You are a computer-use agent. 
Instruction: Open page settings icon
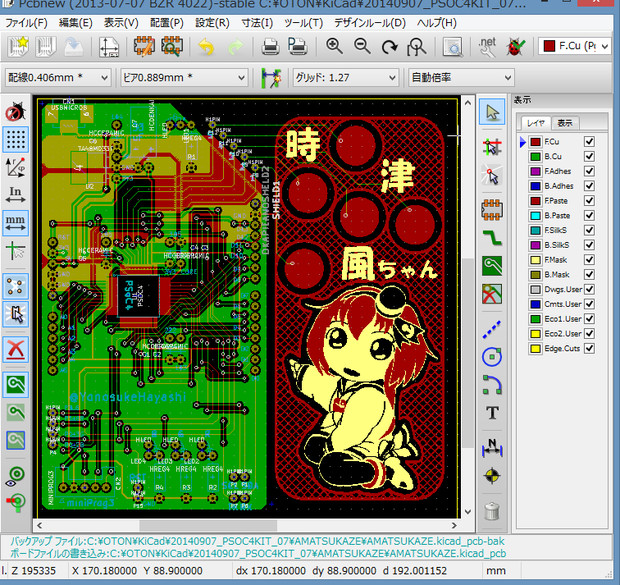click(x=108, y=46)
